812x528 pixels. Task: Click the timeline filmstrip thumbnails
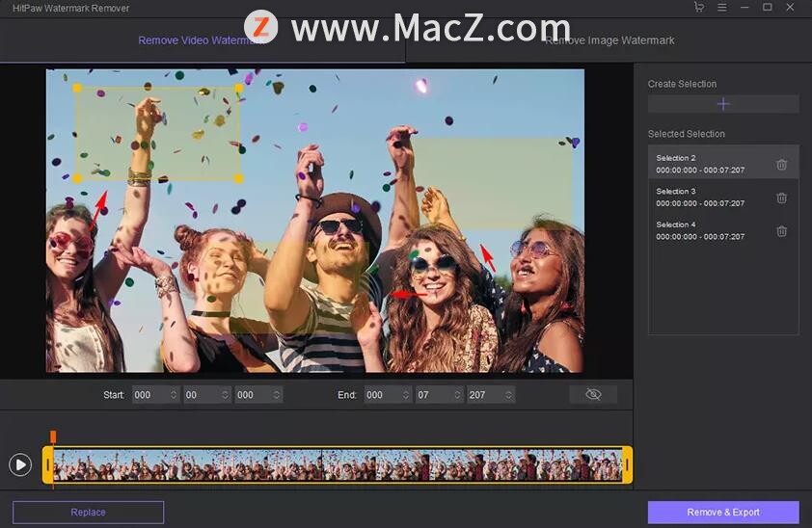[338, 465]
